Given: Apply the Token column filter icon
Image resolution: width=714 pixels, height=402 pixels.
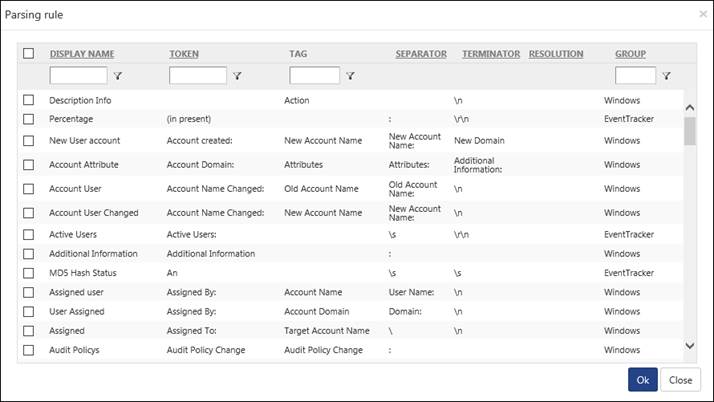Looking at the screenshot, I should pos(237,76).
